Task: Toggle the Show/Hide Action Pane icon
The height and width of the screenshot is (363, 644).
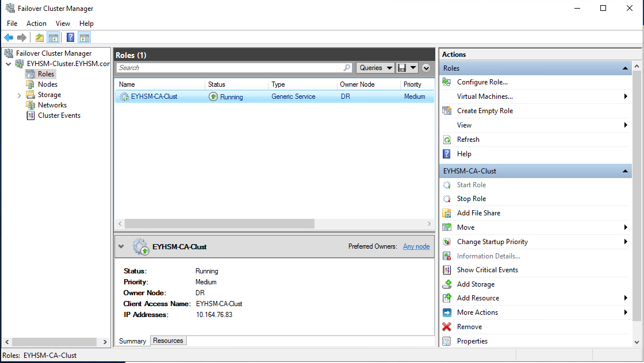Action: coord(85,38)
